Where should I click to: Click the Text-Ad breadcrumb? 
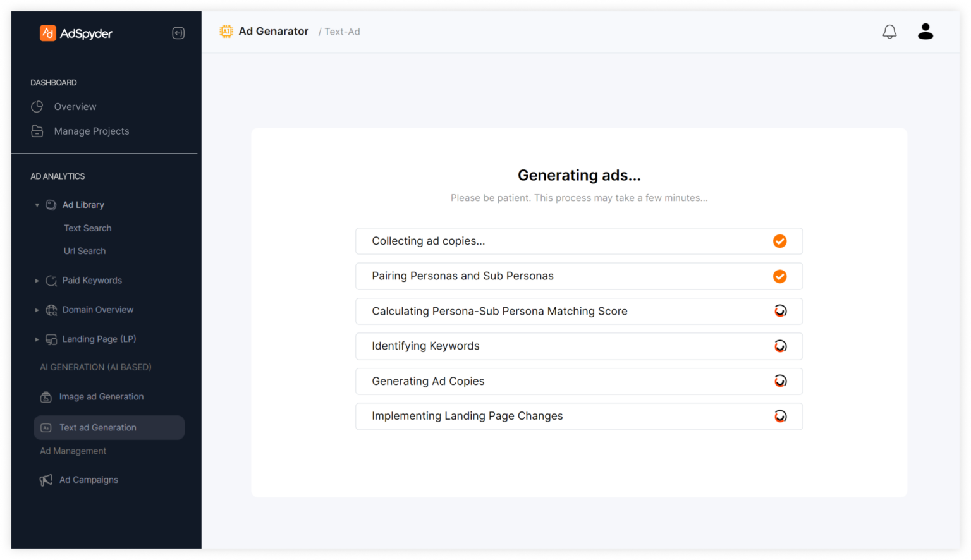click(x=342, y=32)
